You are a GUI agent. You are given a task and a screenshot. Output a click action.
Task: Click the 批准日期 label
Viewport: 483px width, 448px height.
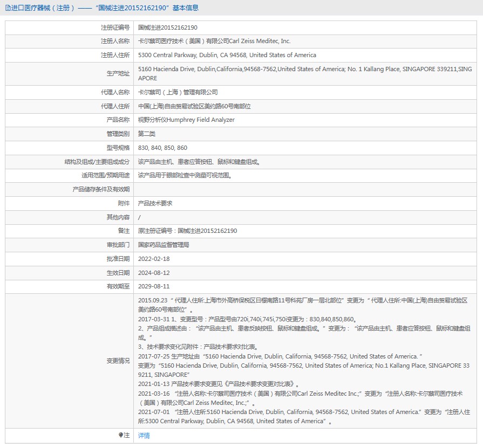tap(118, 259)
